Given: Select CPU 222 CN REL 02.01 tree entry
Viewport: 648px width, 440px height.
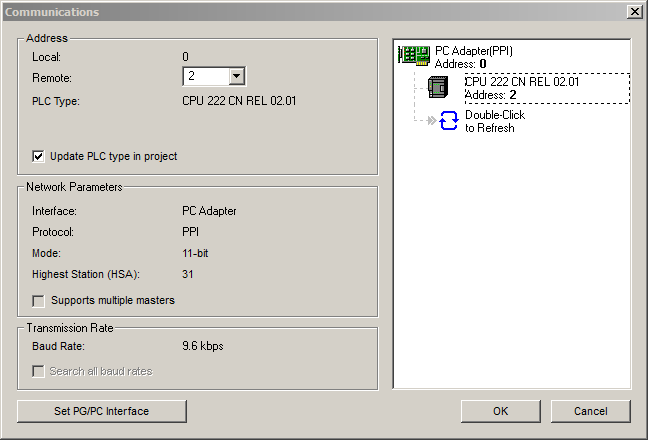Looking at the screenshot, I should 547,88.
